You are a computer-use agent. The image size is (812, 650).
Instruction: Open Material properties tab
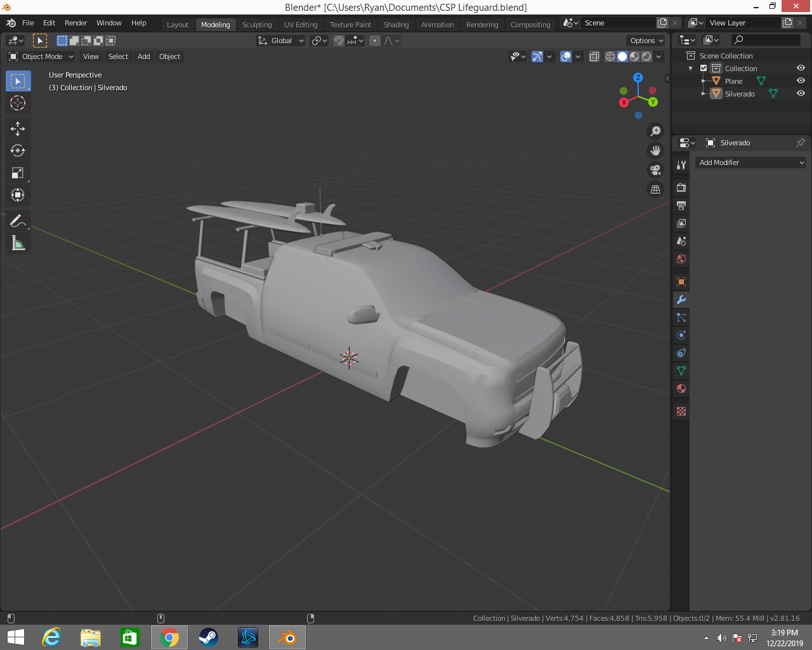[x=681, y=388]
